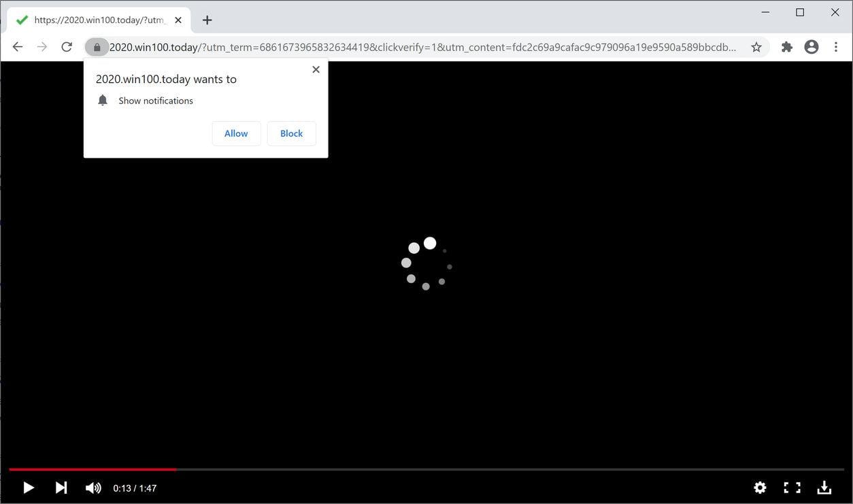Mute the video volume
Viewport: 853px width, 504px height.
click(x=93, y=488)
